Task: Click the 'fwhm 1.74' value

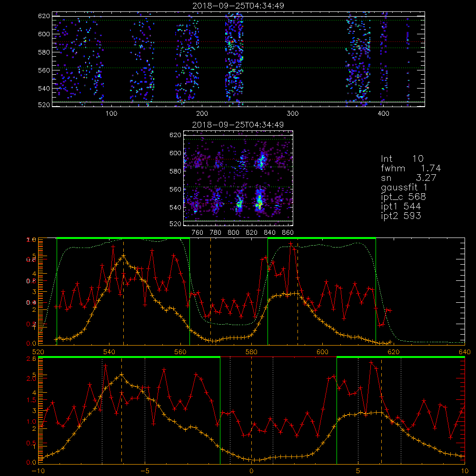Action: tap(411, 168)
